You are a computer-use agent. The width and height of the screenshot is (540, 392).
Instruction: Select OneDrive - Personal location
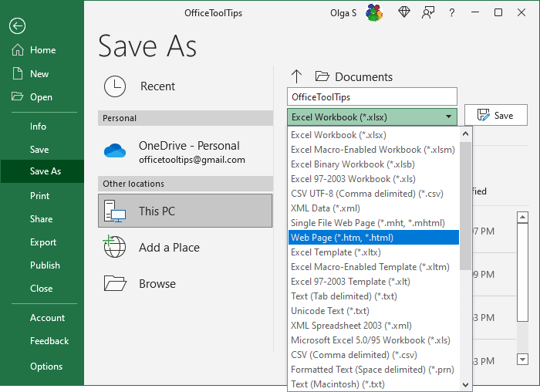185,151
